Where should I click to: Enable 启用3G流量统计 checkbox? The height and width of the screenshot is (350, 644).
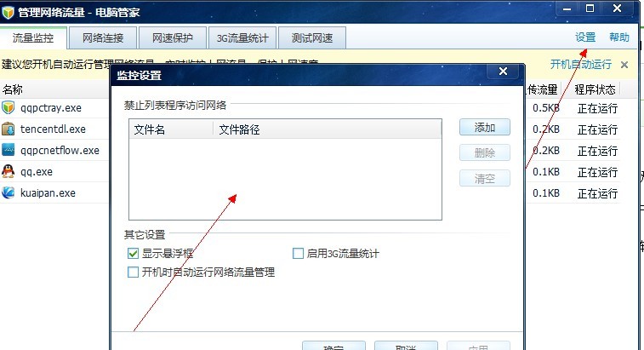click(298, 254)
